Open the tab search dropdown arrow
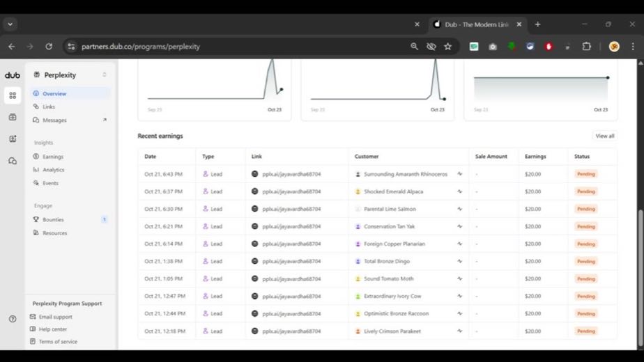This screenshot has height=362, width=644. point(10,24)
